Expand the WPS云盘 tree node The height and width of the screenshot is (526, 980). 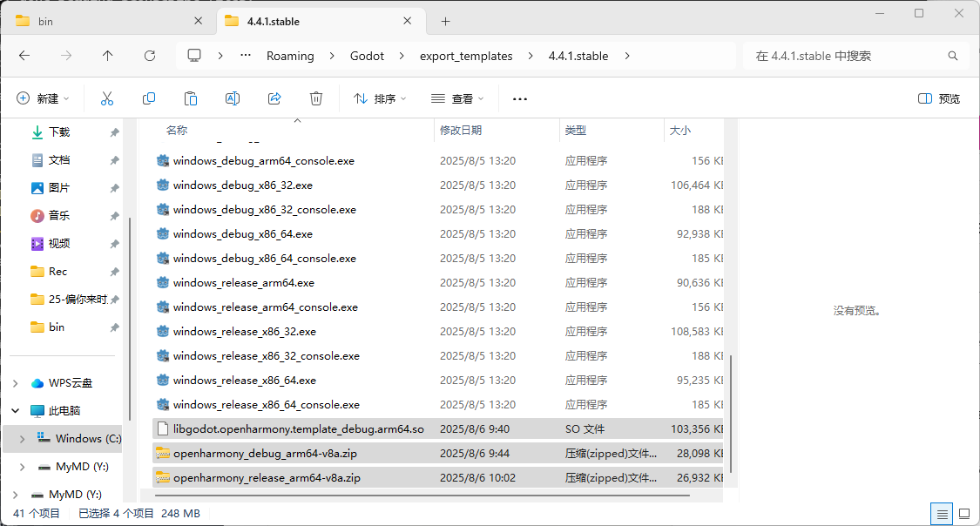pyautogui.click(x=16, y=383)
